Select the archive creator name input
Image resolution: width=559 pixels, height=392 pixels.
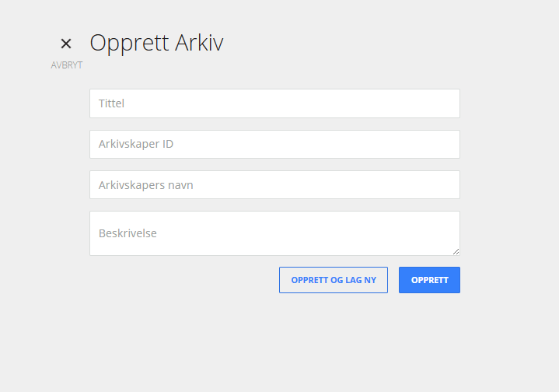pos(274,185)
